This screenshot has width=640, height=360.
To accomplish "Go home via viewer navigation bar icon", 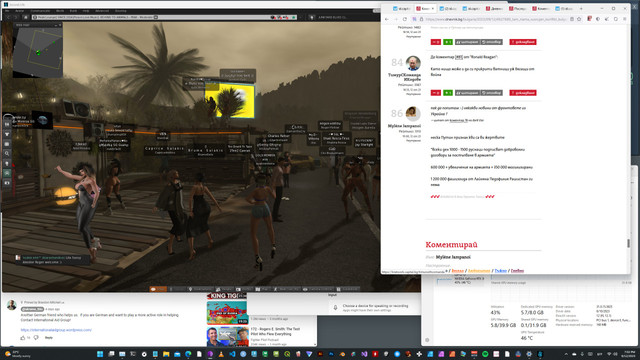I will tap(26, 17).
